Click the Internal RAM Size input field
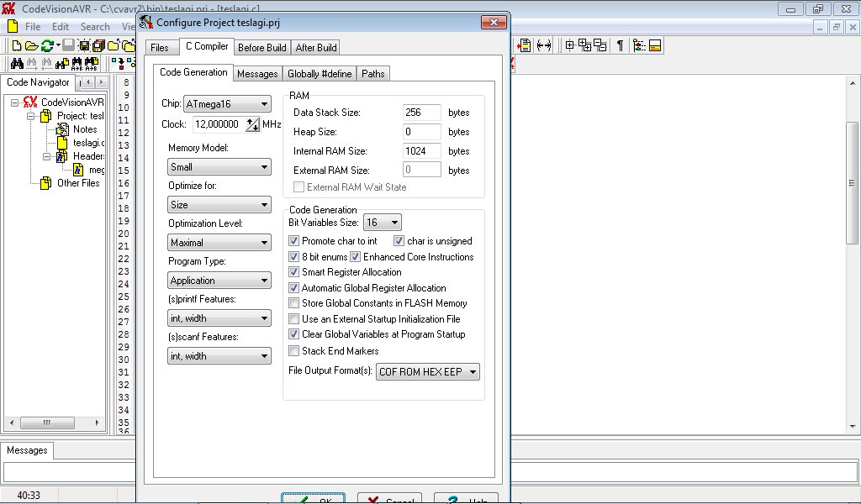Screen dimensions: 861x504 click(422, 151)
